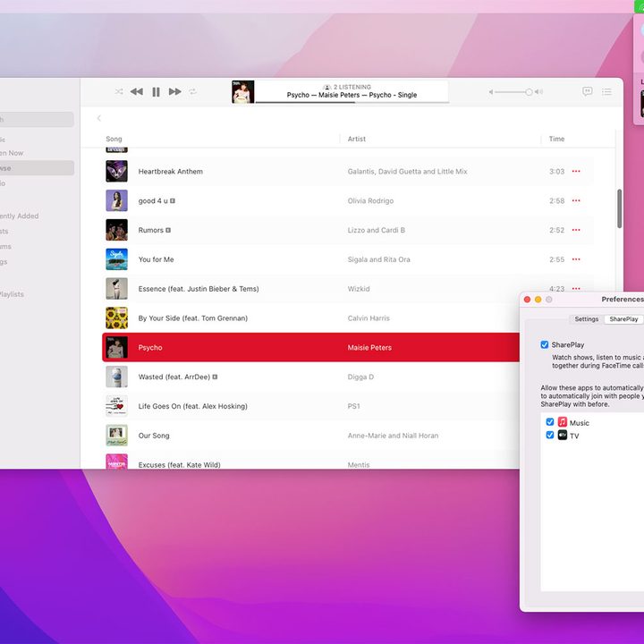Sort by the Time column header

tap(556, 139)
